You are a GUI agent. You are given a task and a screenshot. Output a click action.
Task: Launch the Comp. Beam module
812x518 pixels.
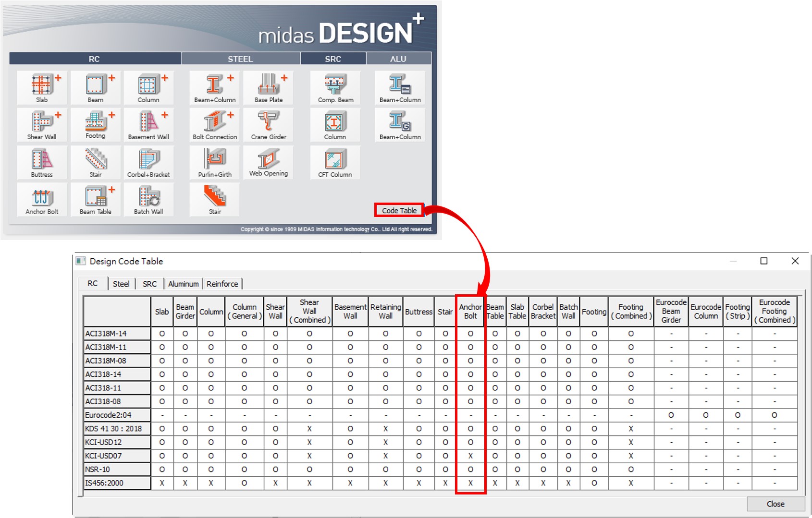tap(335, 88)
